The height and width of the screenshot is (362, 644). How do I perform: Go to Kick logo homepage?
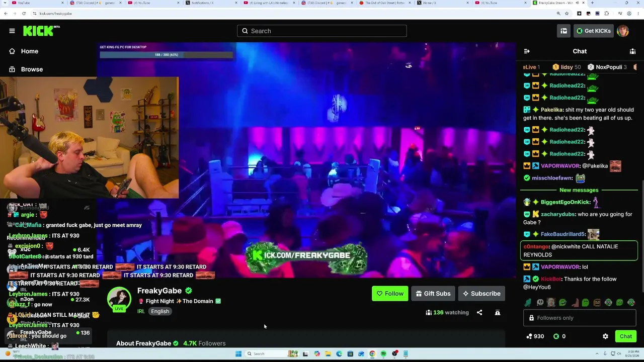(41, 31)
